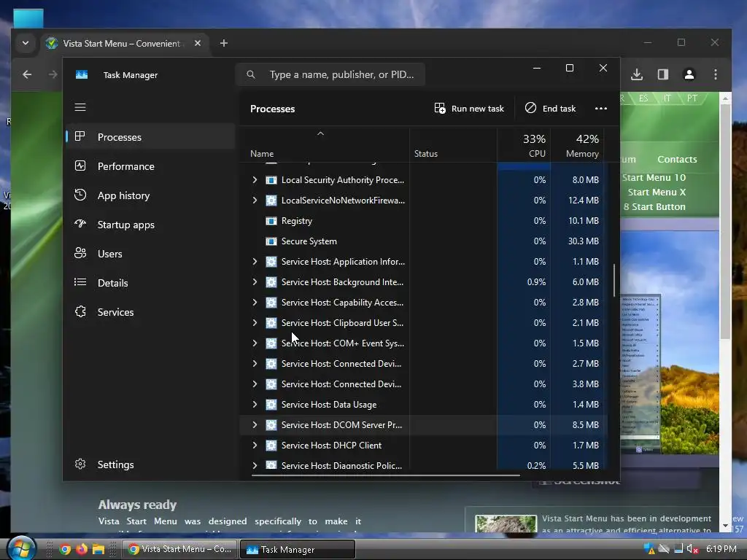Select the Registry process row
This screenshot has height=560, width=747.
pos(424,220)
